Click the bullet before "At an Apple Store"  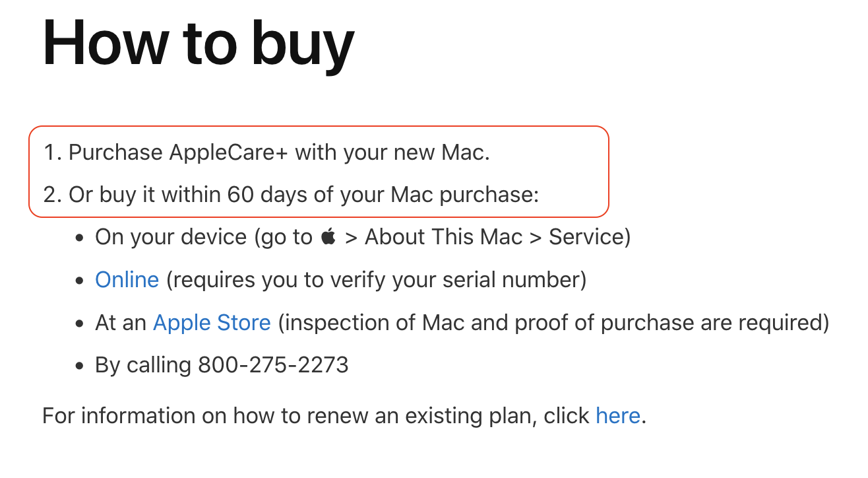click(x=80, y=324)
